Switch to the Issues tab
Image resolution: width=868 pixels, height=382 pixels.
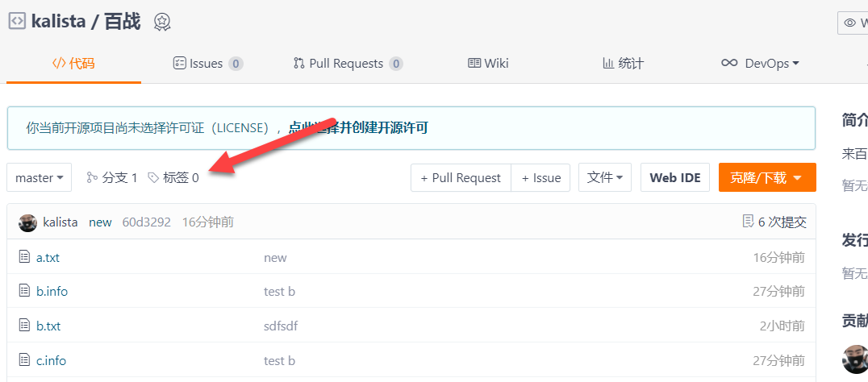[208, 64]
